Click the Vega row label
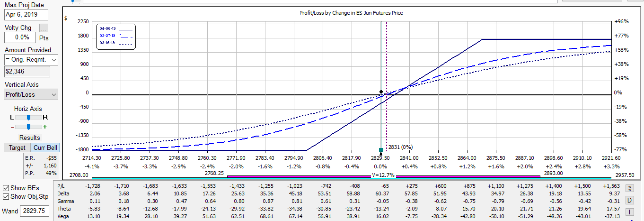 click(x=63, y=216)
